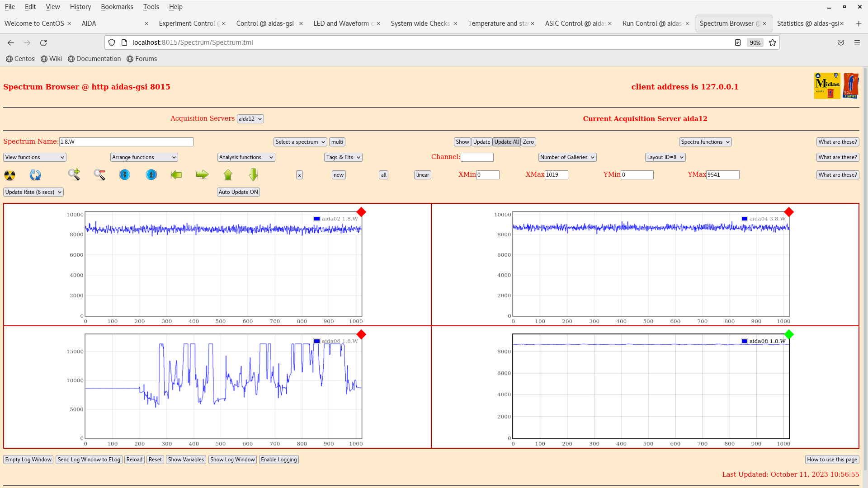Switch to the Run Control tab

click(651, 23)
